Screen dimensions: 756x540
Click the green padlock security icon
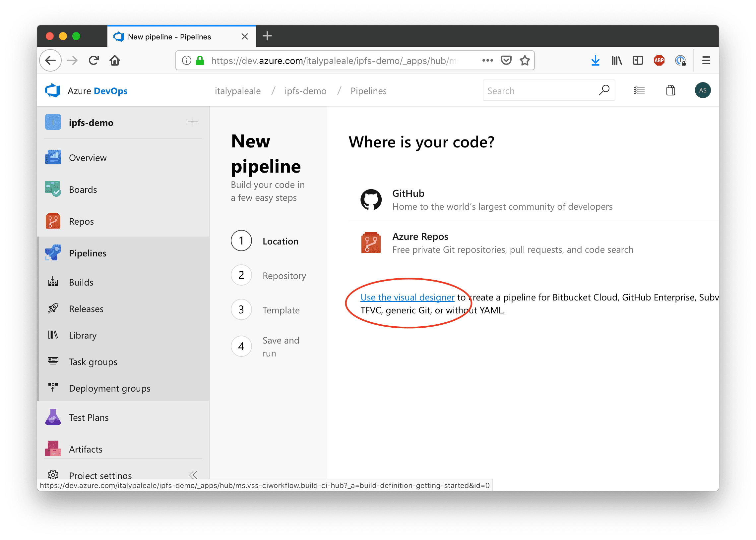(200, 60)
